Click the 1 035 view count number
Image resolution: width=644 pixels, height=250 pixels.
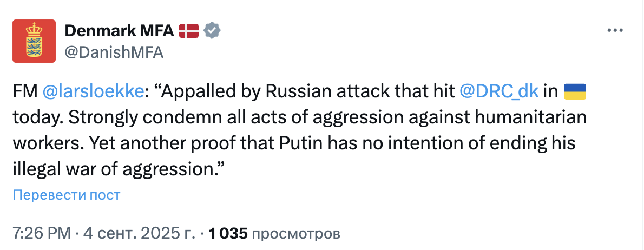click(x=228, y=233)
